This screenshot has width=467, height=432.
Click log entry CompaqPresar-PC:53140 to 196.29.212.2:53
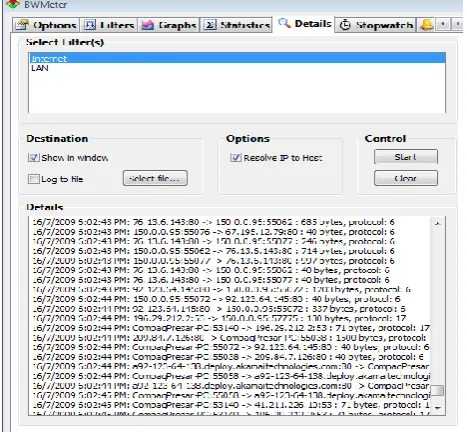click(231, 328)
